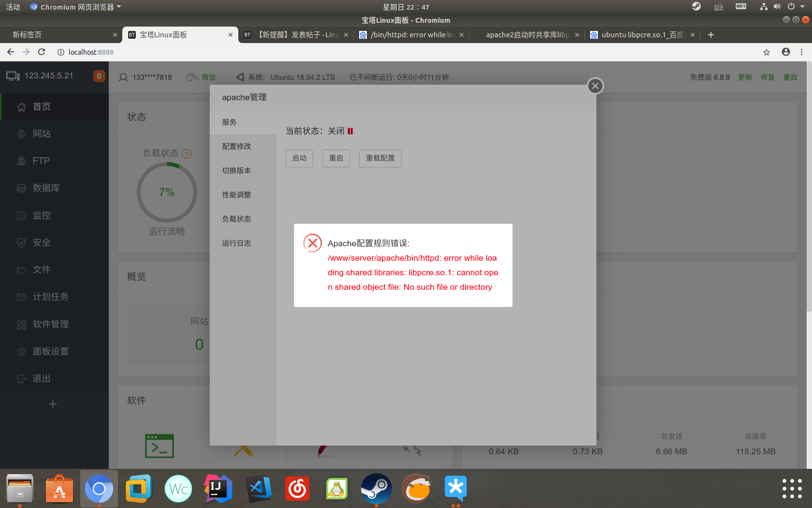812x508 pixels.
Task: Switch to the apache2启动时共享库 tab
Action: point(526,35)
